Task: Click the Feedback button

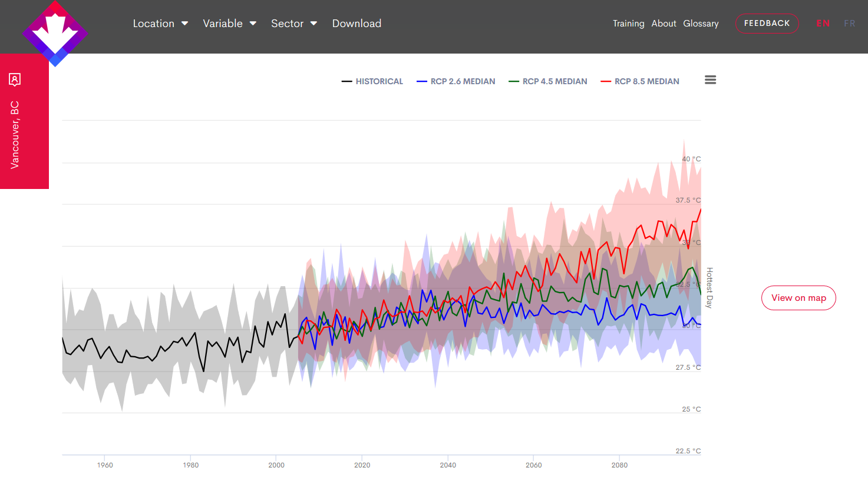Action: point(767,24)
